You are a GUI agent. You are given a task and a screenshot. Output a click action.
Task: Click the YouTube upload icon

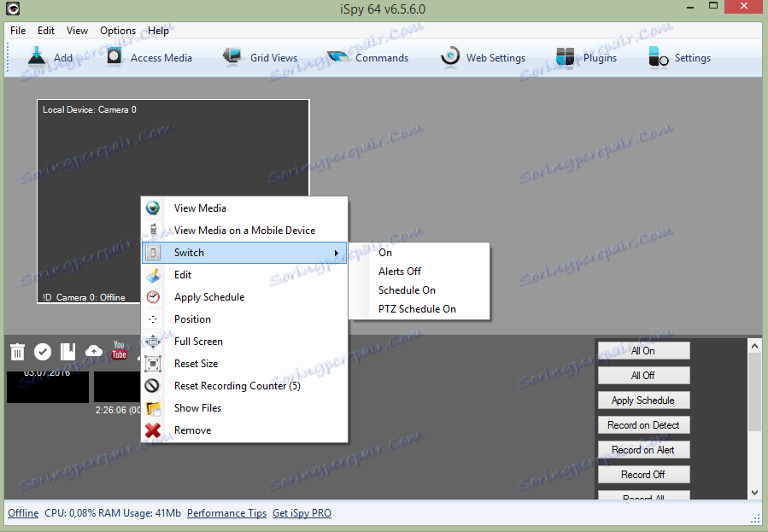pos(119,350)
